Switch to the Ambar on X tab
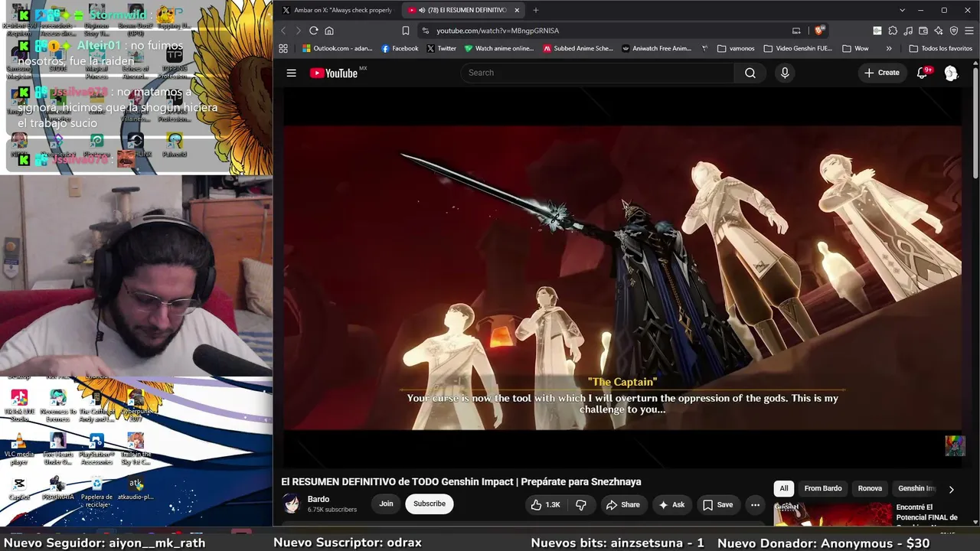Image resolution: width=980 pixels, height=551 pixels. [337, 10]
